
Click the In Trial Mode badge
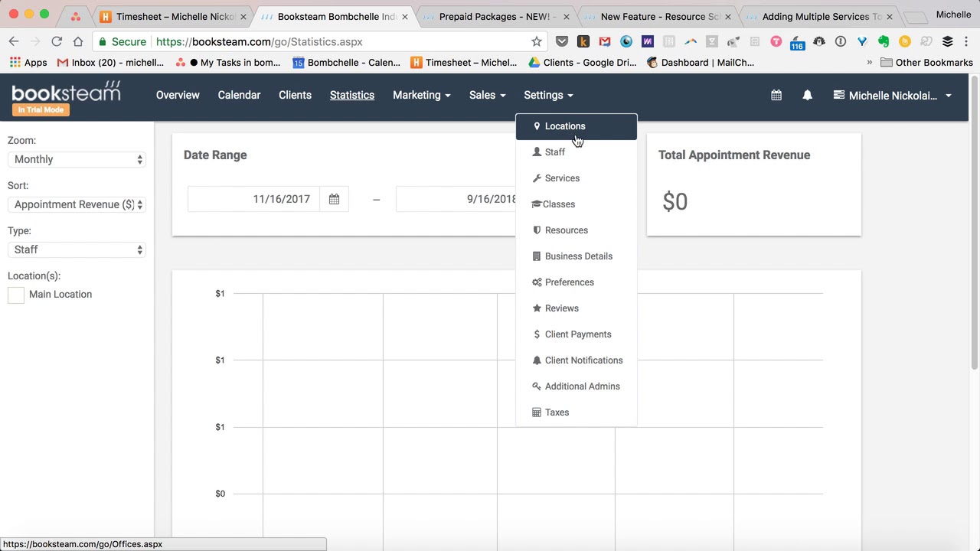point(41,109)
